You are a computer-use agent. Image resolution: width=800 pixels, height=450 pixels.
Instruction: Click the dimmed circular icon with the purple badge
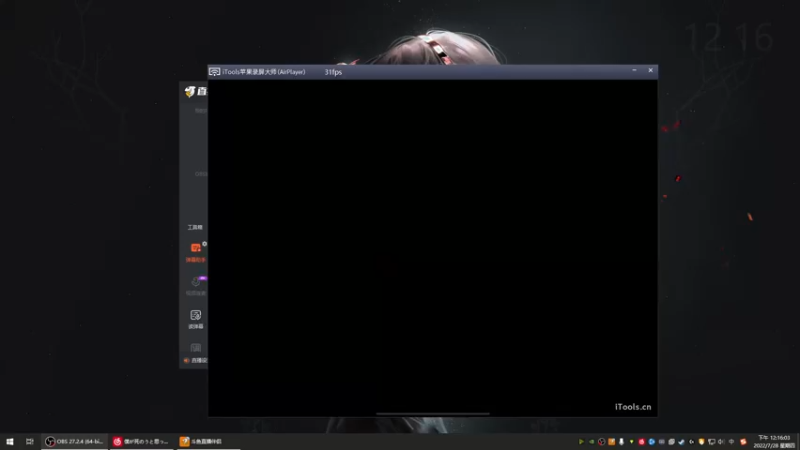click(195, 282)
